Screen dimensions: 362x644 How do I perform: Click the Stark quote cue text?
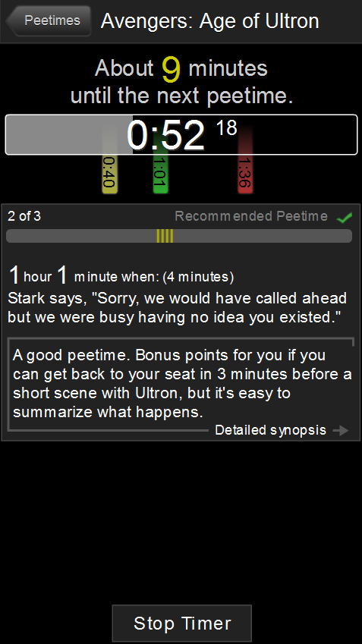[x=178, y=307]
